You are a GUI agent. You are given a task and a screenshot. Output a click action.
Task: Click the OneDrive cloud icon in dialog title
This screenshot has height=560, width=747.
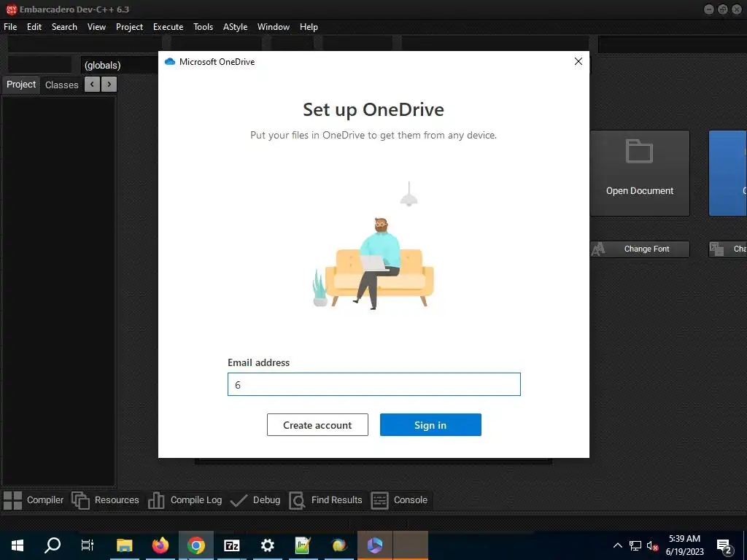coord(169,62)
